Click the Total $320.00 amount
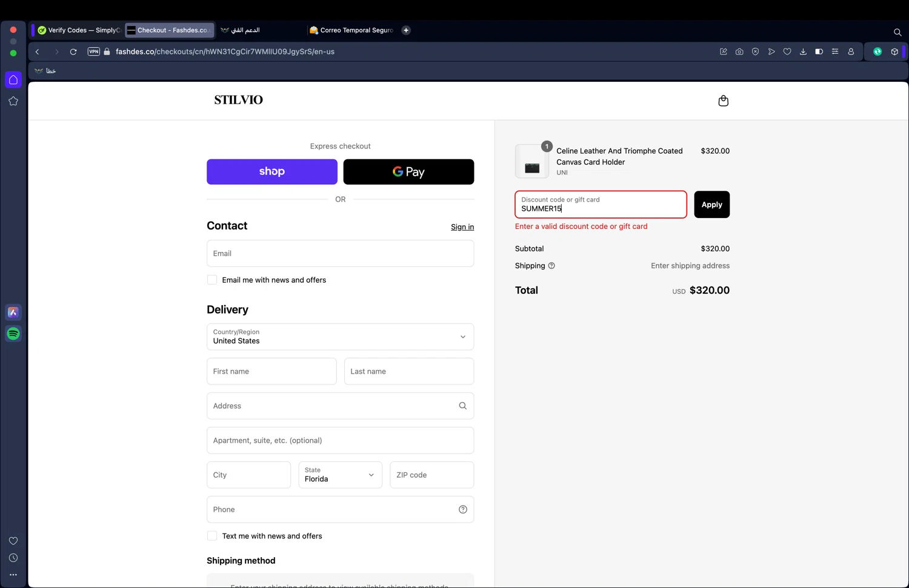 click(710, 291)
